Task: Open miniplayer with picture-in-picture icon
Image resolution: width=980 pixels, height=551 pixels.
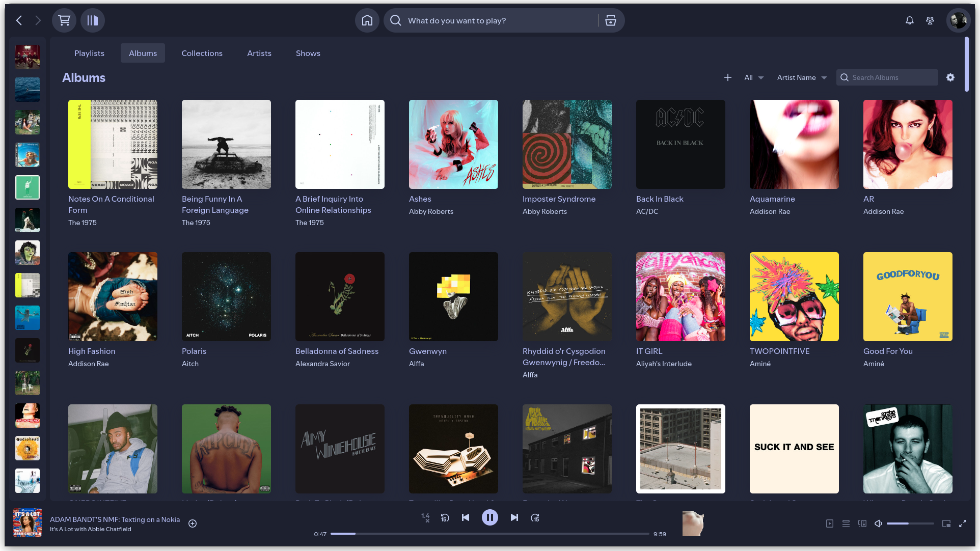Action: point(946,523)
